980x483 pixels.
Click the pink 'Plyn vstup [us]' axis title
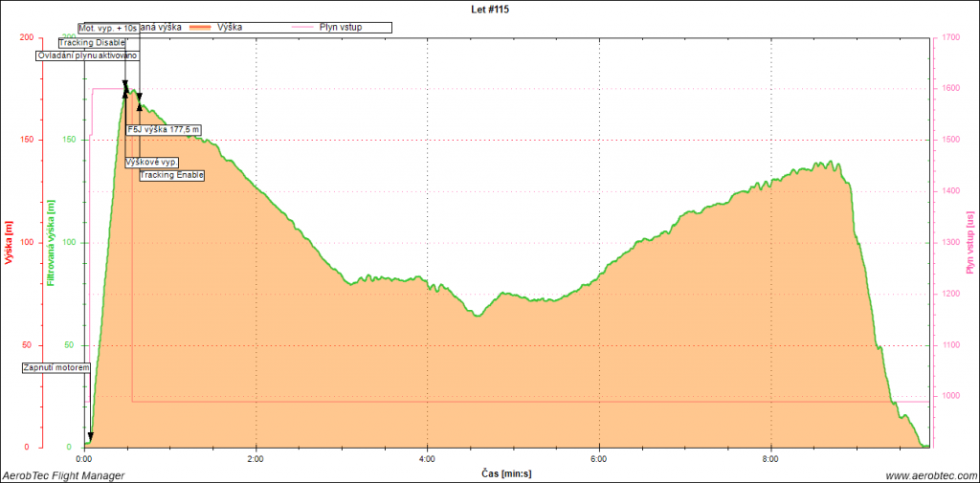pos(969,243)
